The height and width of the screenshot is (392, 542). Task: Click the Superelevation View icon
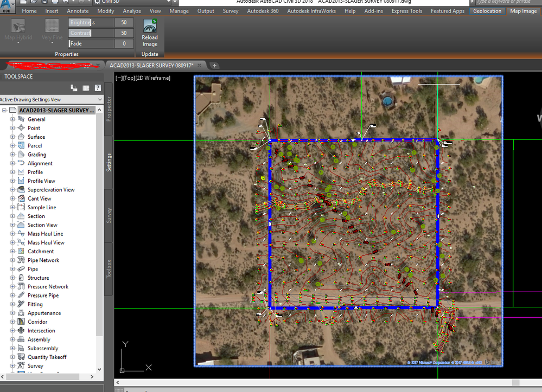coord(21,189)
